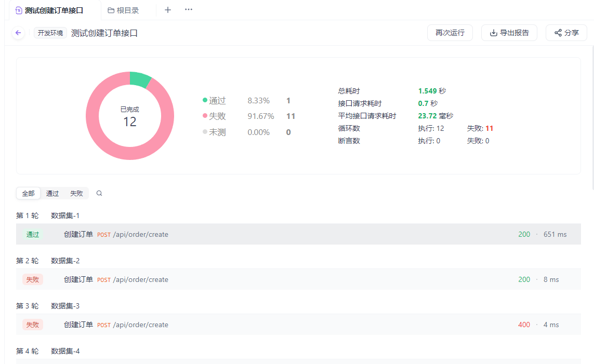The height and width of the screenshot is (364, 594).
Task: Click the 开发环境 environment tag
Action: 50,33
